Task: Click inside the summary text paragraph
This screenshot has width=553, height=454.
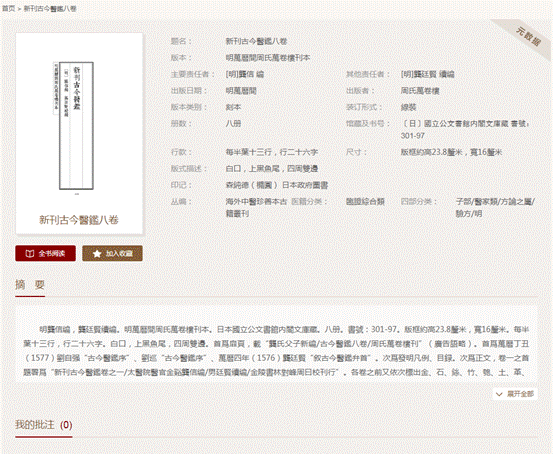Action: (276, 351)
